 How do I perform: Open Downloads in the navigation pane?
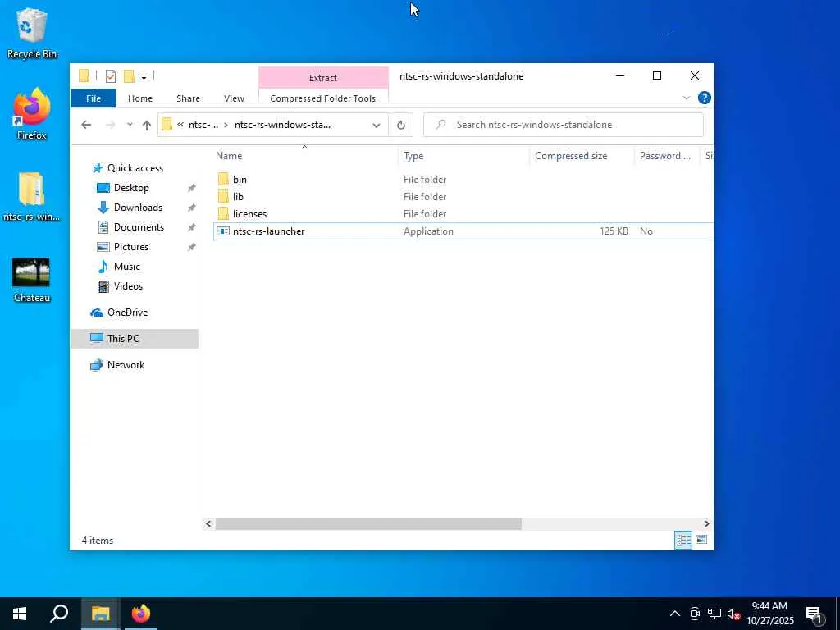pos(138,208)
